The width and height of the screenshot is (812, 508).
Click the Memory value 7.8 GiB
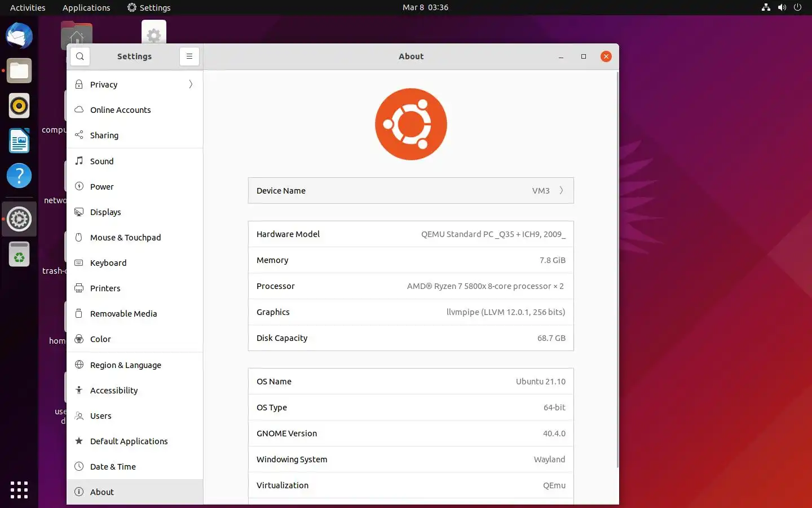click(552, 260)
